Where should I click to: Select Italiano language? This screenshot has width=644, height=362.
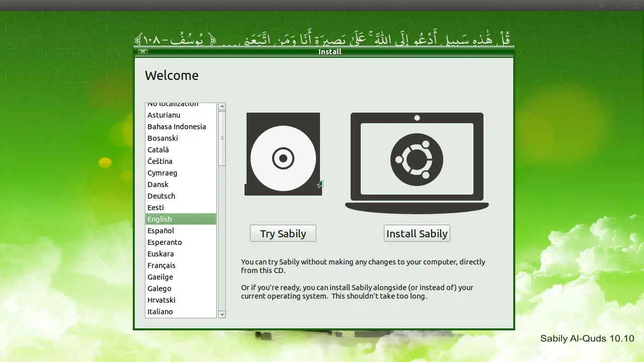pyautogui.click(x=181, y=312)
